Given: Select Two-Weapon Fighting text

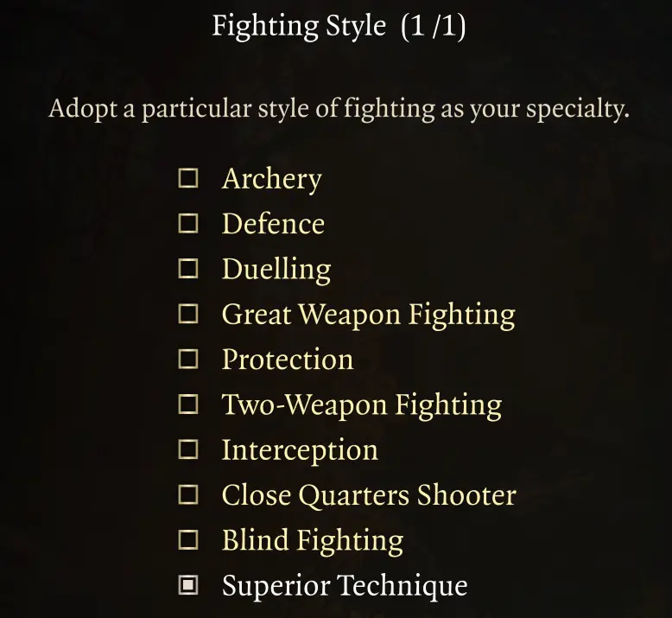Looking at the screenshot, I should [x=362, y=405].
